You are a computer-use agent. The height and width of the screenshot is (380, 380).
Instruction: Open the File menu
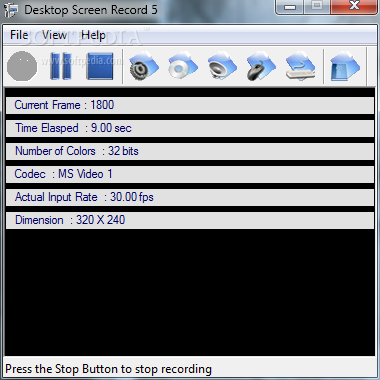click(x=19, y=35)
